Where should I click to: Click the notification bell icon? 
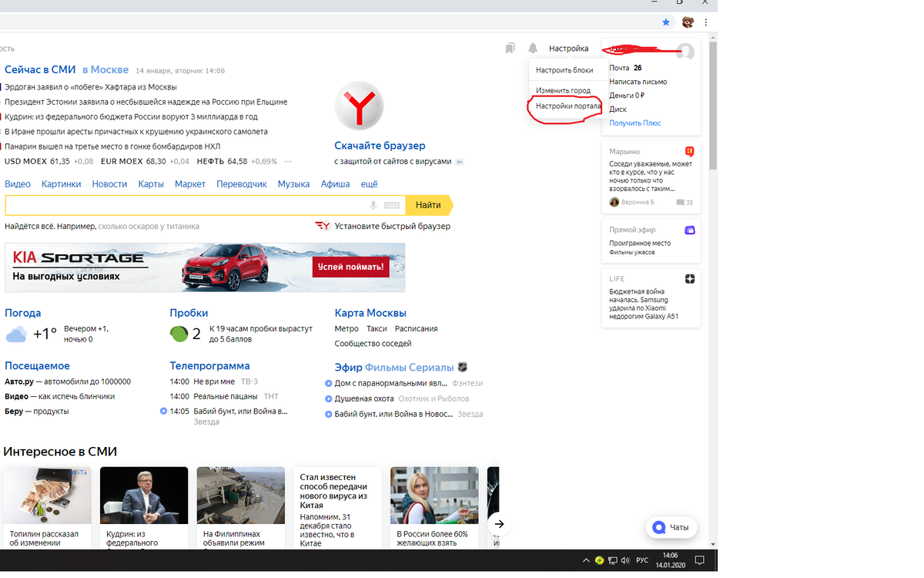[532, 48]
